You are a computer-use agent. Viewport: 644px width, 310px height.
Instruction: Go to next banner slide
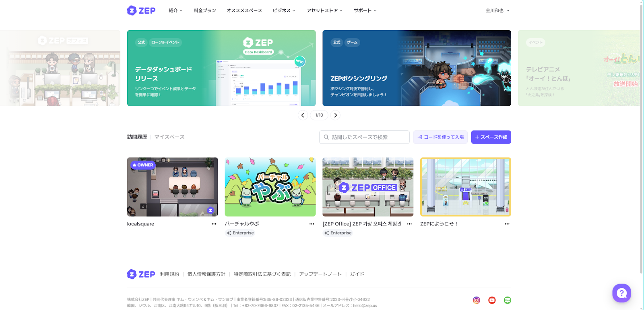pyautogui.click(x=335, y=115)
